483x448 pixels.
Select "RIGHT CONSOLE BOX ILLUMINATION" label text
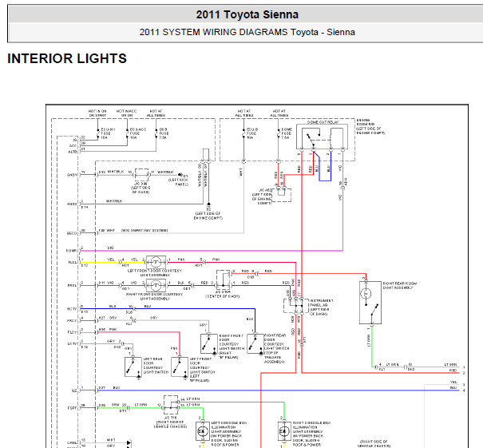pyautogui.click(x=311, y=425)
